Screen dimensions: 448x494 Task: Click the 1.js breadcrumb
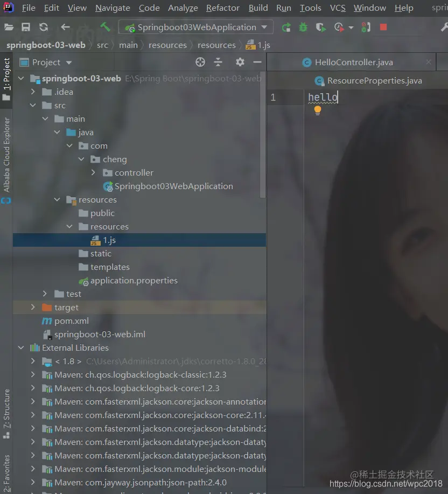point(258,45)
